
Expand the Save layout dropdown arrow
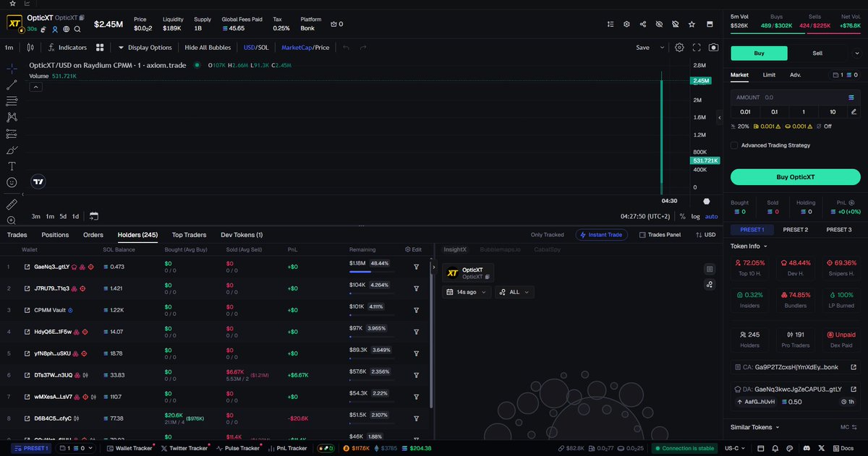(x=661, y=48)
